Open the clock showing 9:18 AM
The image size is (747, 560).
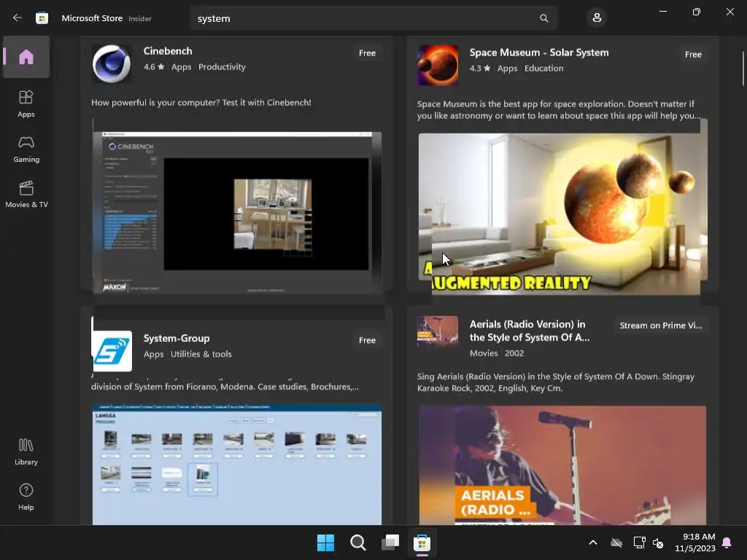[x=695, y=542]
